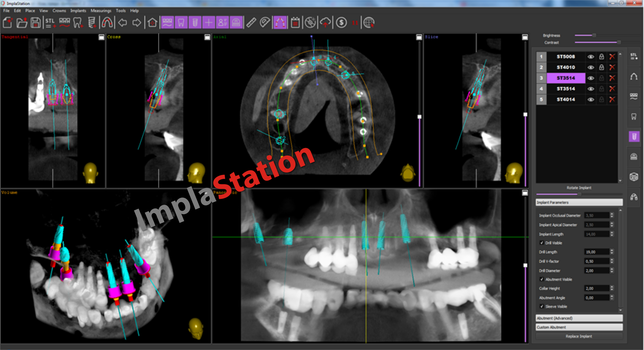Toggle the purple tooth display toolbar button
This screenshot has height=350, width=644.
(181, 22)
